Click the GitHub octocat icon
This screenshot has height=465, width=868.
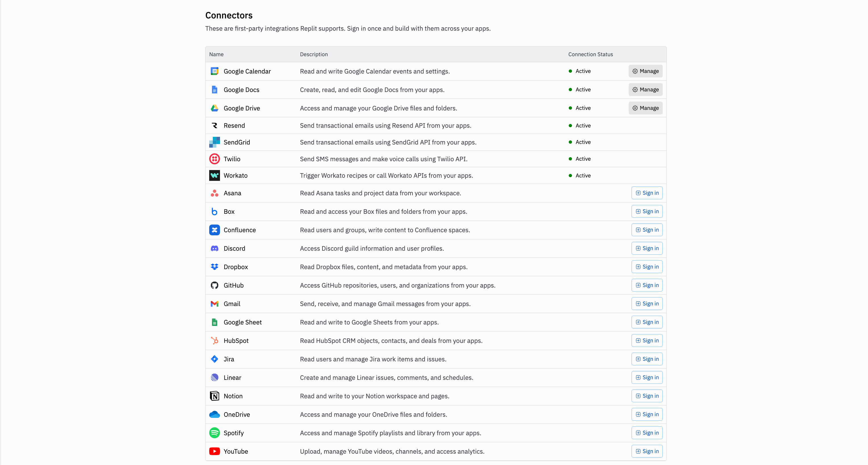(214, 285)
